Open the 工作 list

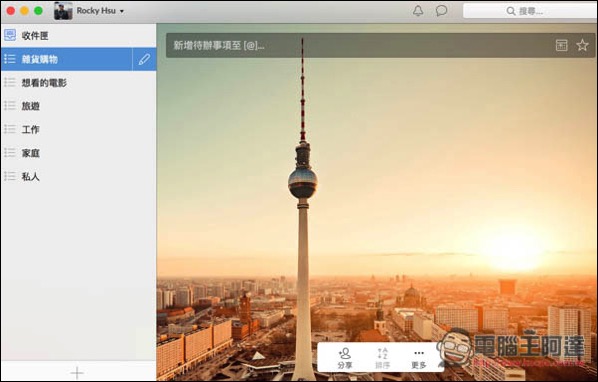(79, 130)
